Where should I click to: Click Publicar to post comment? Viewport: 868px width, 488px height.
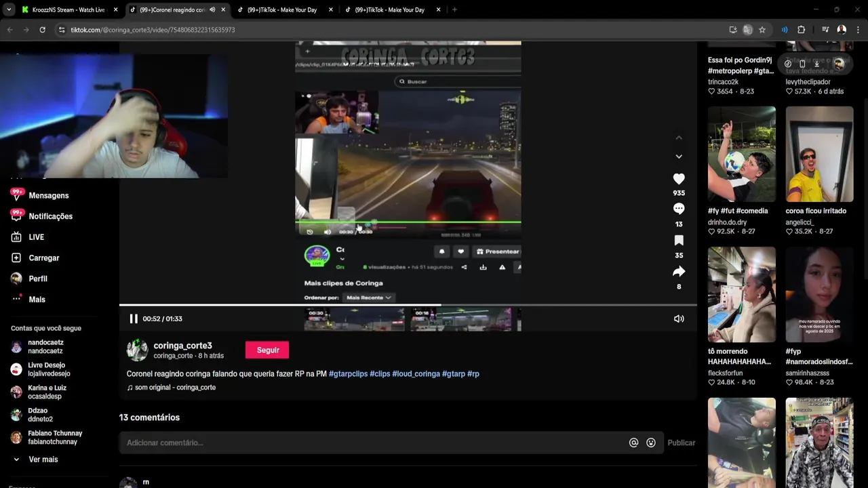682,443
